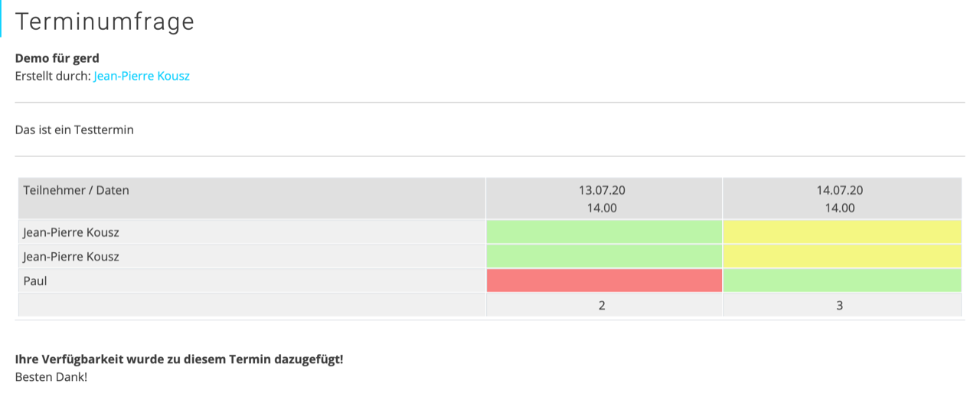
Task: Click first Jean-Pierre Kousz yellow 14.07.20 cell
Action: [x=841, y=232]
